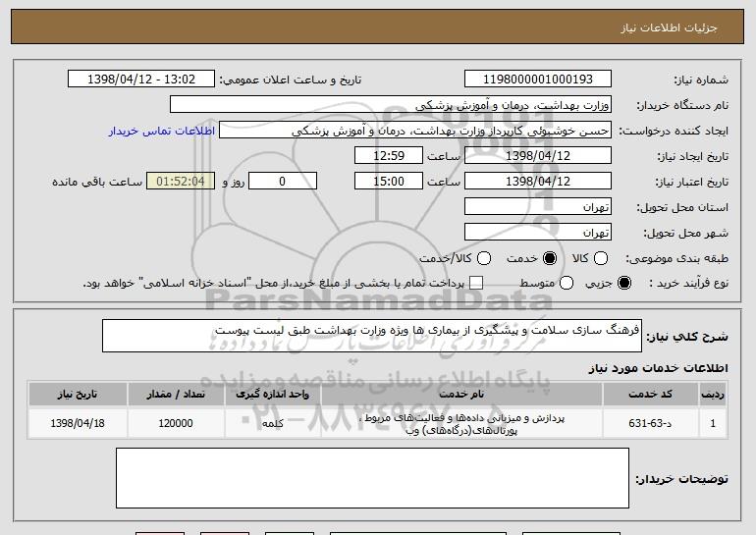This screenshot has height=535, width=756.
Task: Click the buyer organization name field
Action: pyautogui.click(x=391, y=105)
